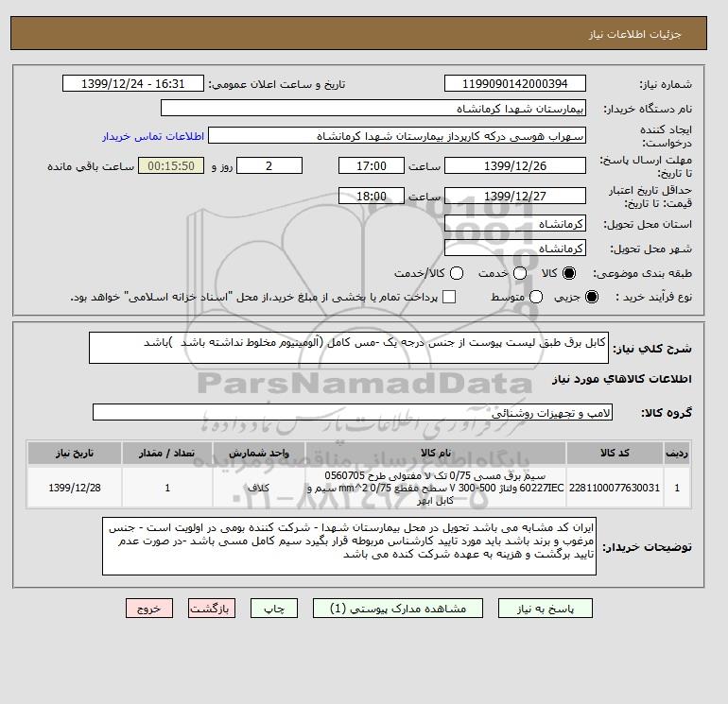Click buyer notes text area
Viewport: 728px width, 704px height.
[x=349, y=546]
